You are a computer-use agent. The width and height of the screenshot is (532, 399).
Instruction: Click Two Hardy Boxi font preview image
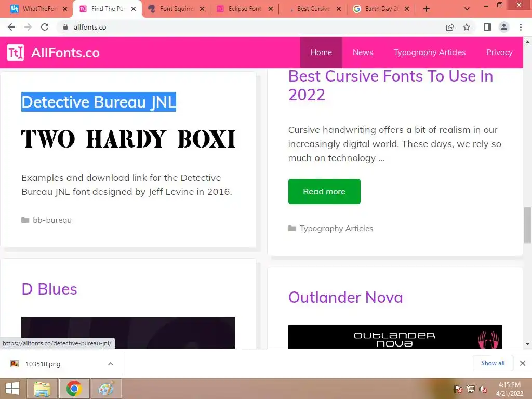128,139
